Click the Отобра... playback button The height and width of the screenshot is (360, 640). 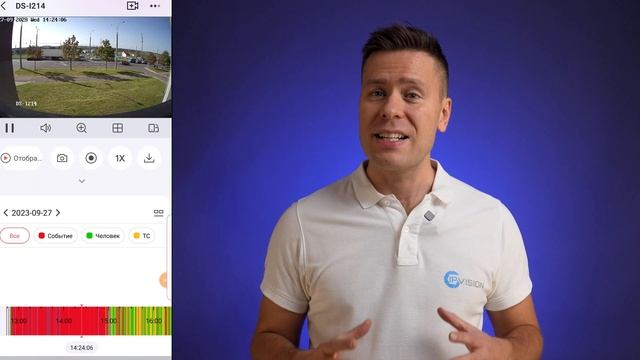21,158
